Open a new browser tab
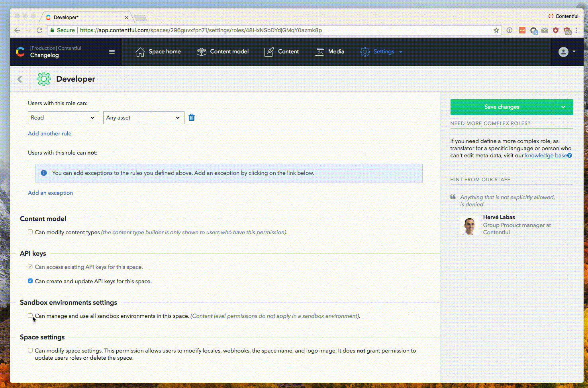The image size is (588, 388). tap(140, 18)
